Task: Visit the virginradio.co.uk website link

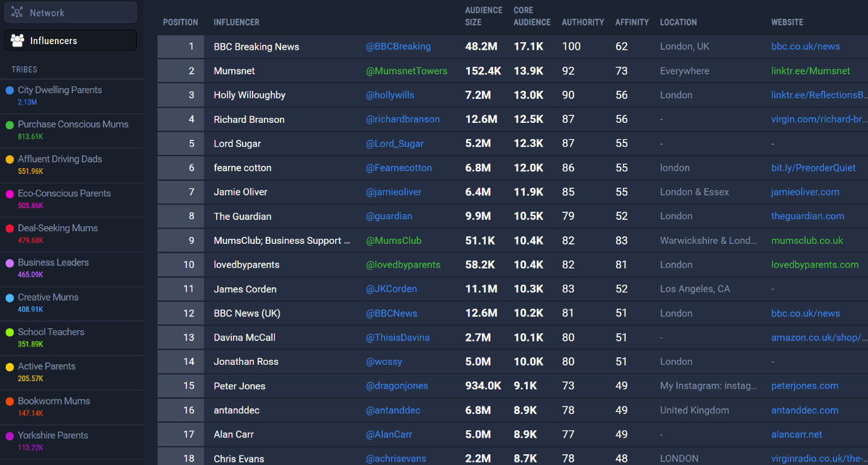Action: 819,459
